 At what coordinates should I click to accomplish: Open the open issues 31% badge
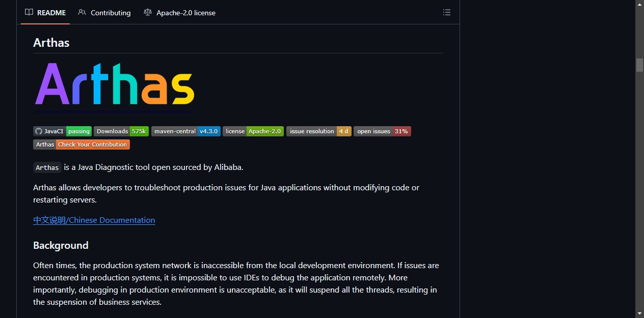point(382,131)
